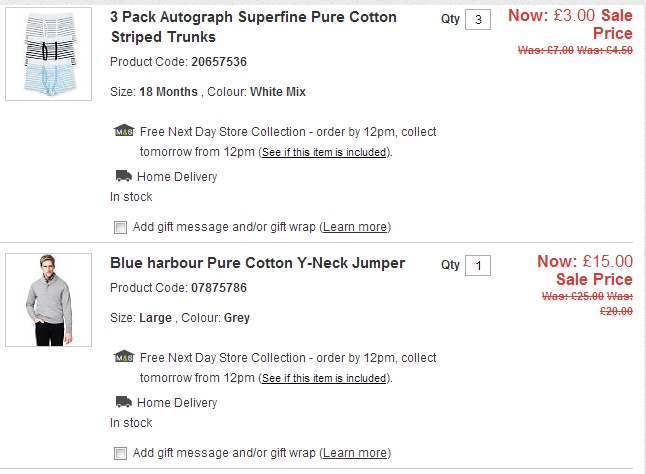Click the M&S store collection icon for trunks
The width and height of the screenshot is (646, 474).
pos(124,131)
